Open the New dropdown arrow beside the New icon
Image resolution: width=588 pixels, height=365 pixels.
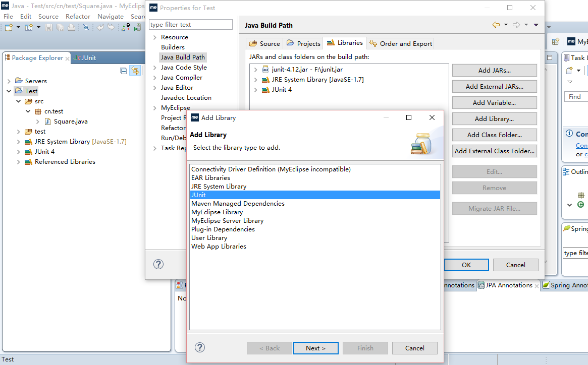[18, 27]
